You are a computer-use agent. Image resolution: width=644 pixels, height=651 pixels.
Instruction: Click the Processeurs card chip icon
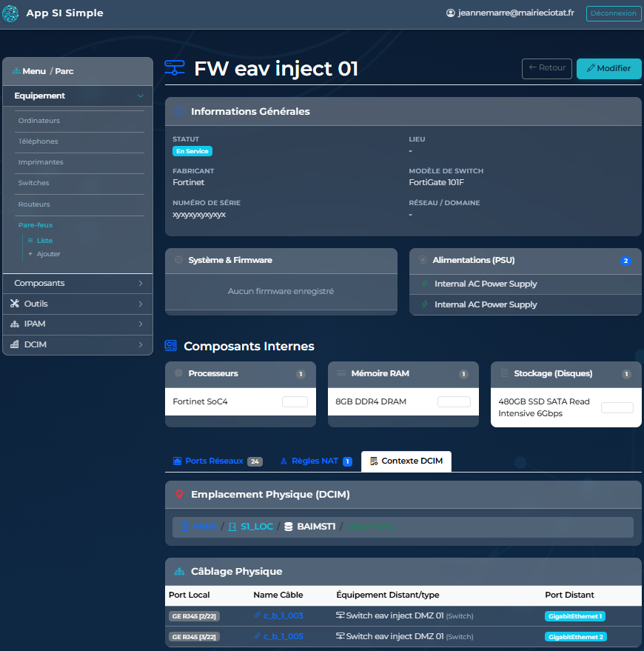[x=179, y=373]
